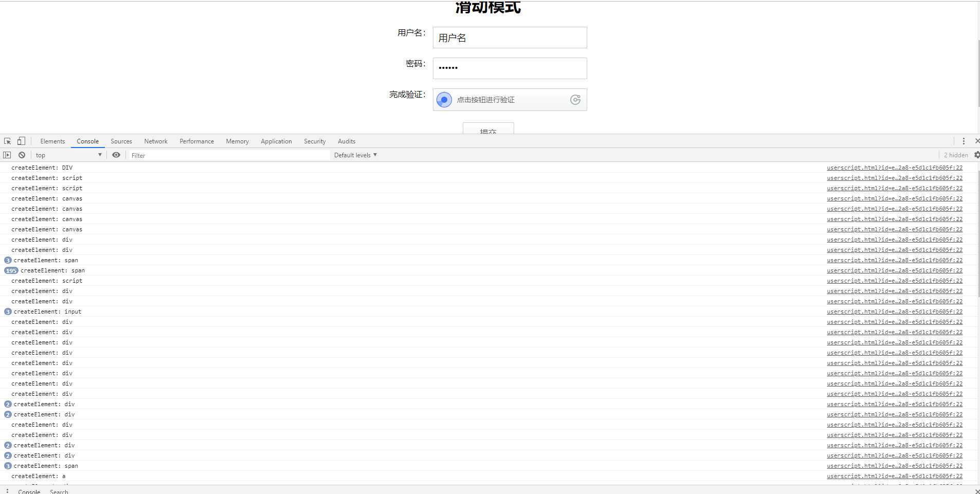
Task: Click the 点击按钮进行验证 verification box
Action: pos(510,100)
